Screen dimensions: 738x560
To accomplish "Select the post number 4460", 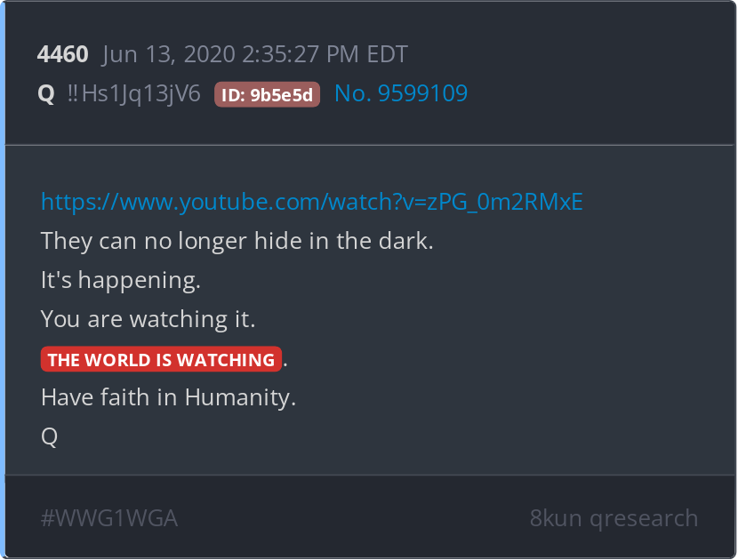I will point(62,54).
